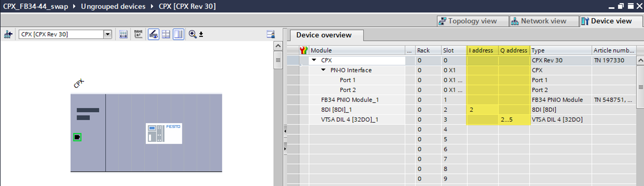Toggle the remember layout column icon

(x=178, y=34)
